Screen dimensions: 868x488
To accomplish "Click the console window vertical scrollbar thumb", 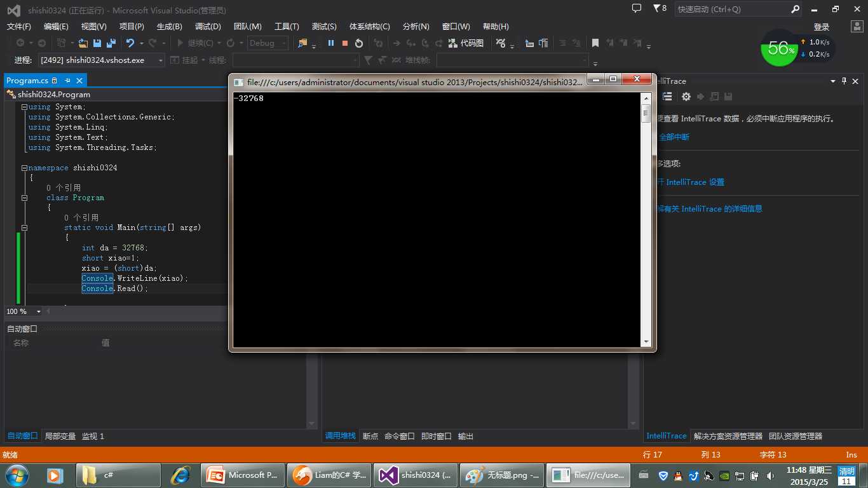I will (646, 114).
